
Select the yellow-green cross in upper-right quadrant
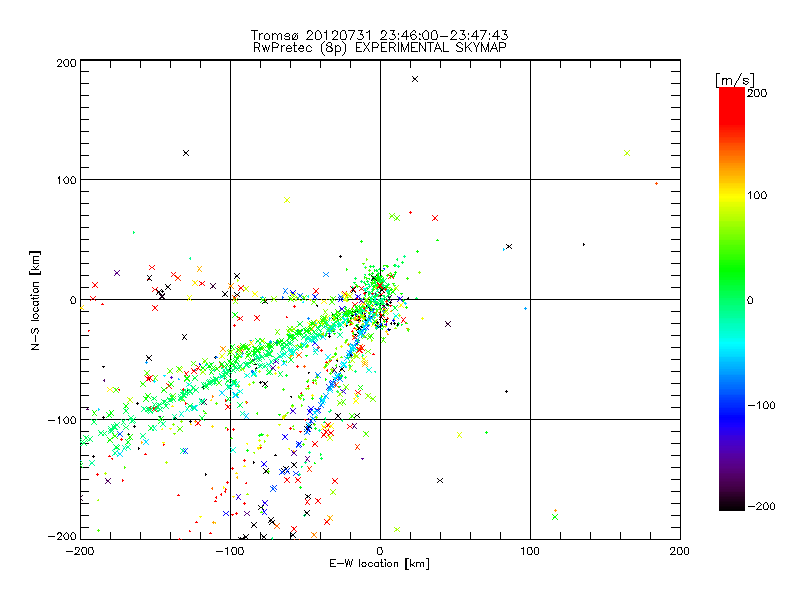[x=627, y=153]
